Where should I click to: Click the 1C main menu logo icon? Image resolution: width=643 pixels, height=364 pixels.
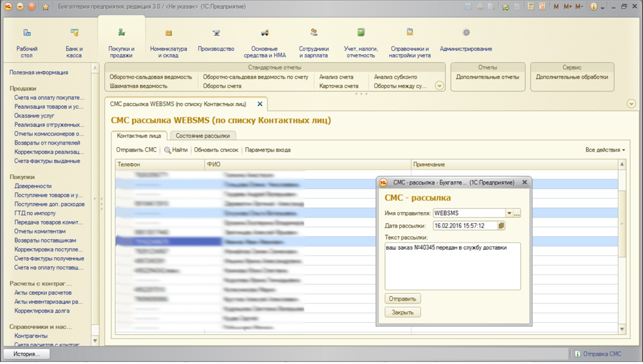(8, 6)
